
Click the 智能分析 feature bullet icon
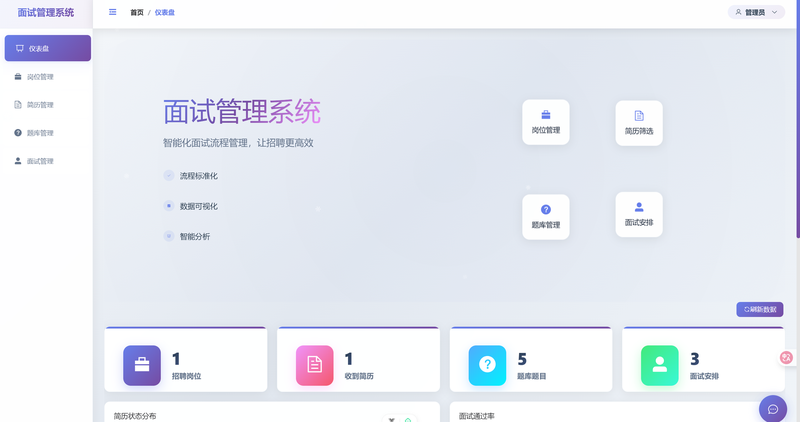[x=169, y=236]
